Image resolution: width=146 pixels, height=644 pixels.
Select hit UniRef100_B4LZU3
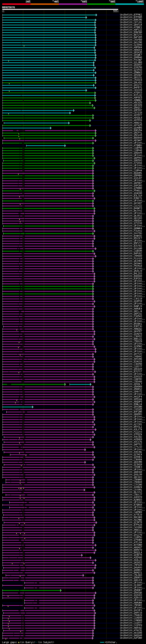tap(131, 274)
